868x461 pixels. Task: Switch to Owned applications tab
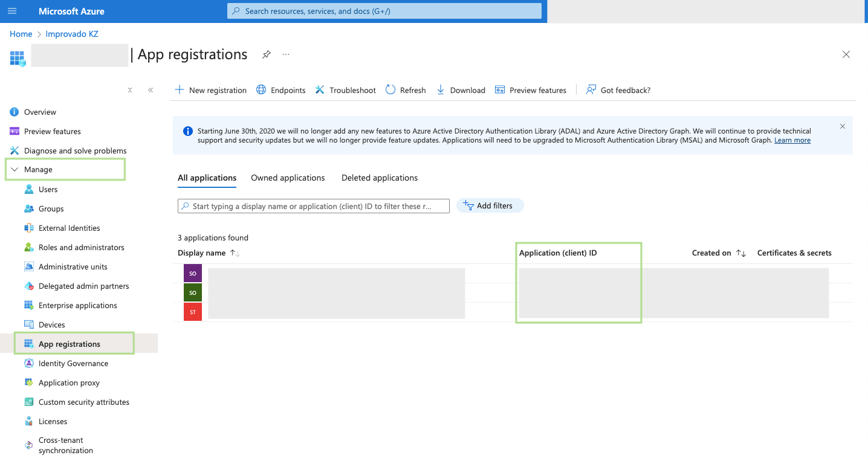click(x=288, y=178)
